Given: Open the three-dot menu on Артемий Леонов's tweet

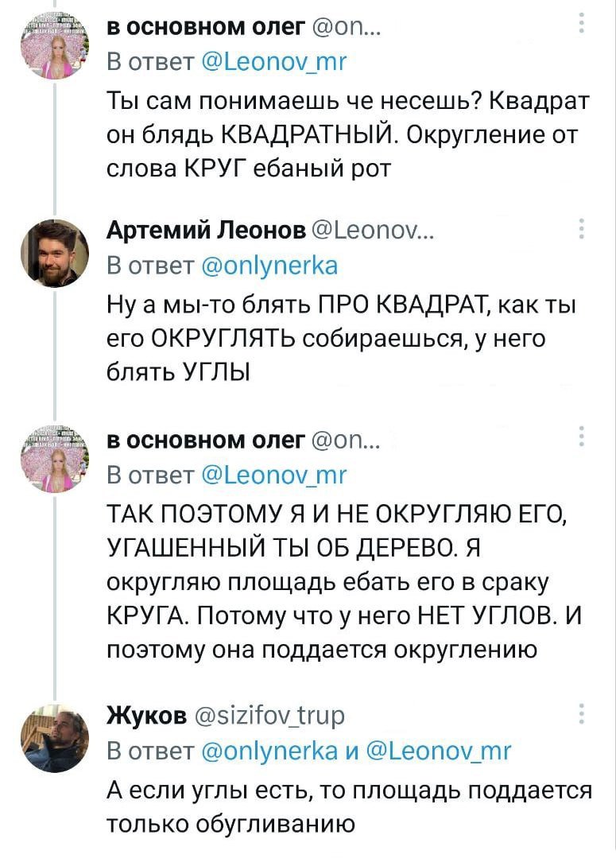Looking at the screenshot, I should [583, 230].
